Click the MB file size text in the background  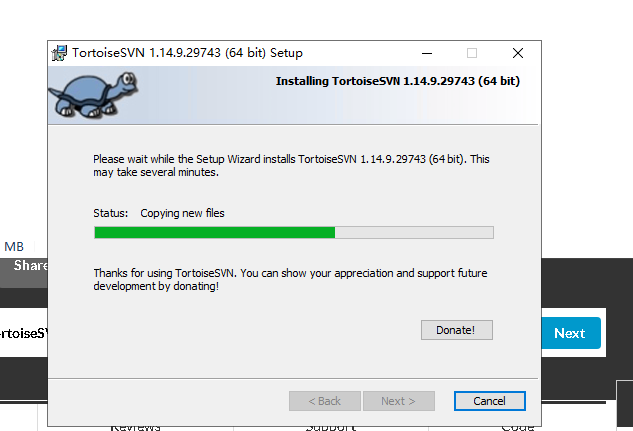(14, 247)
